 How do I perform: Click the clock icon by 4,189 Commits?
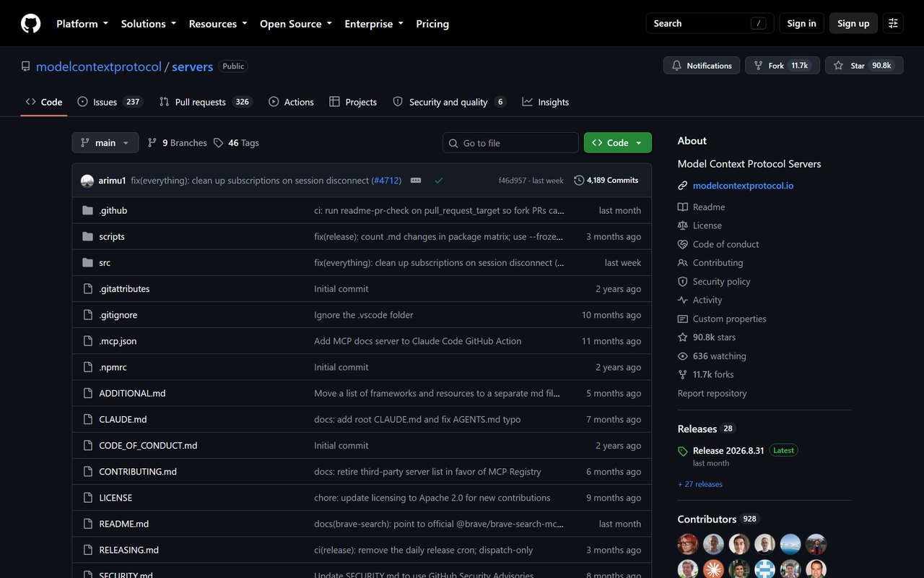pos(579,181)
